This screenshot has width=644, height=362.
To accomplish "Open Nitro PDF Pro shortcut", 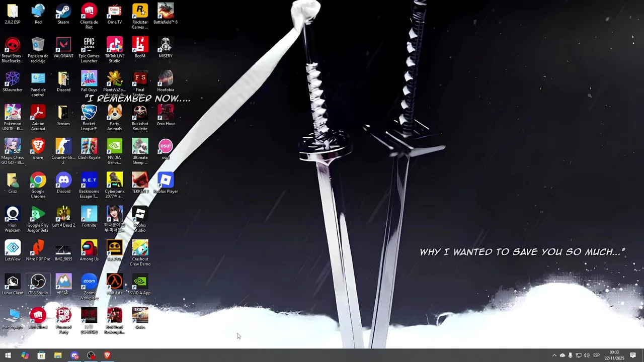I will click(x=38, y=250).
